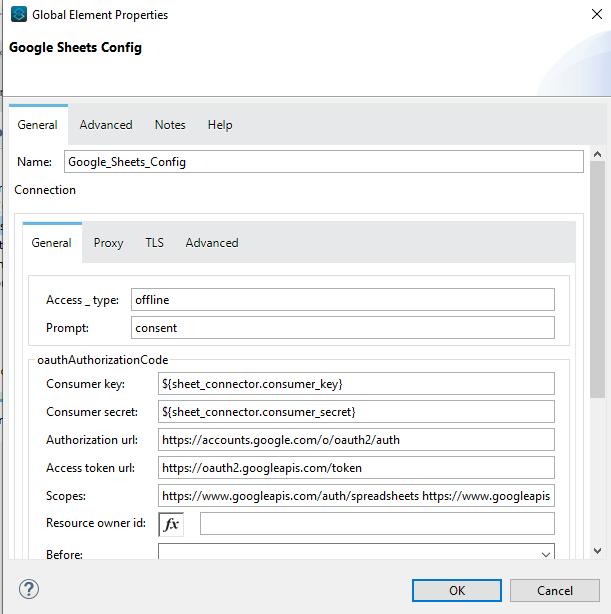611x614 pixels.
Task: Click the scrollbar down arrow
Action: coord(597,551)
